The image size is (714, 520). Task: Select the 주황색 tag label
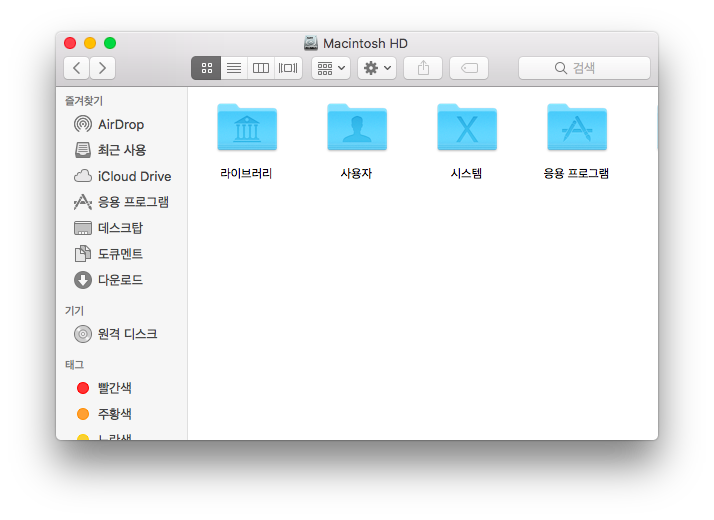click(x=115, y=414)
